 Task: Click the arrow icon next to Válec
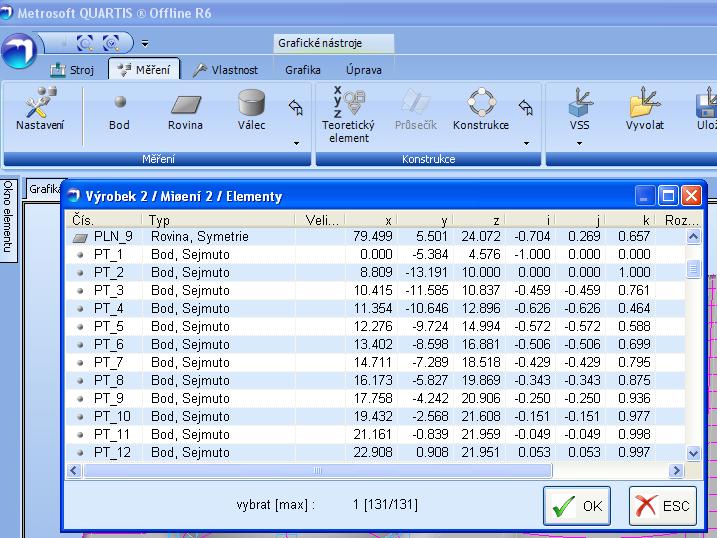tap(296, 107)
